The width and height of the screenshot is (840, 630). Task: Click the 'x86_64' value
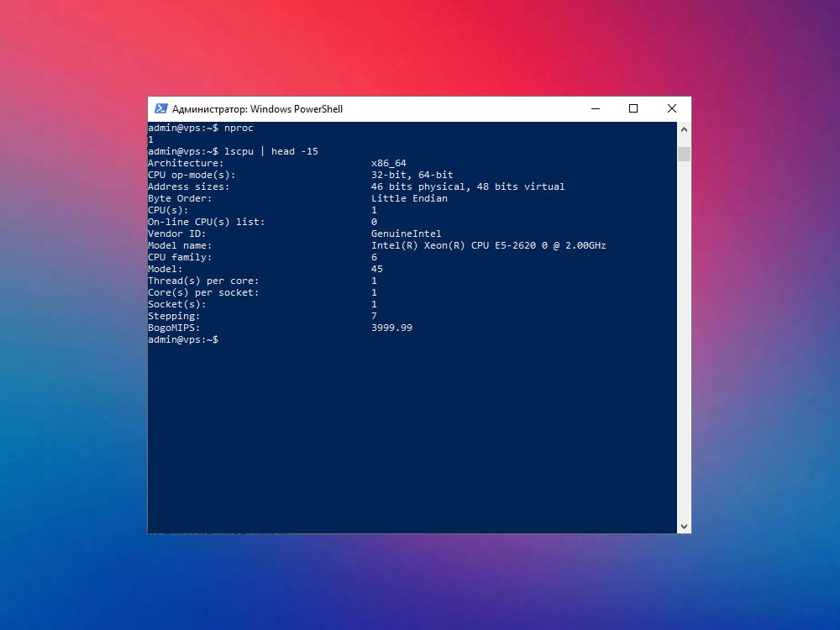click(389, 163)
